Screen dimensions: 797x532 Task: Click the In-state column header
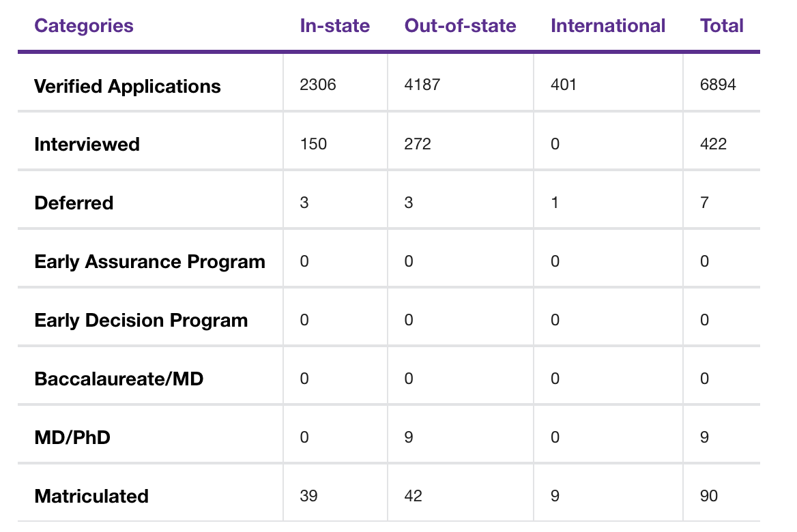(334, 26)
